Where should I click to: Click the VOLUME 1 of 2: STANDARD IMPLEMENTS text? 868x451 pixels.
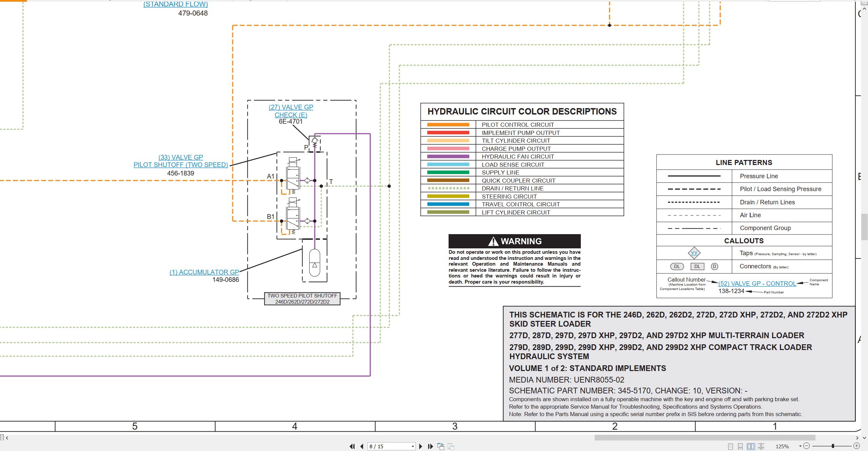pyautogui.click(x=588, y=368)
